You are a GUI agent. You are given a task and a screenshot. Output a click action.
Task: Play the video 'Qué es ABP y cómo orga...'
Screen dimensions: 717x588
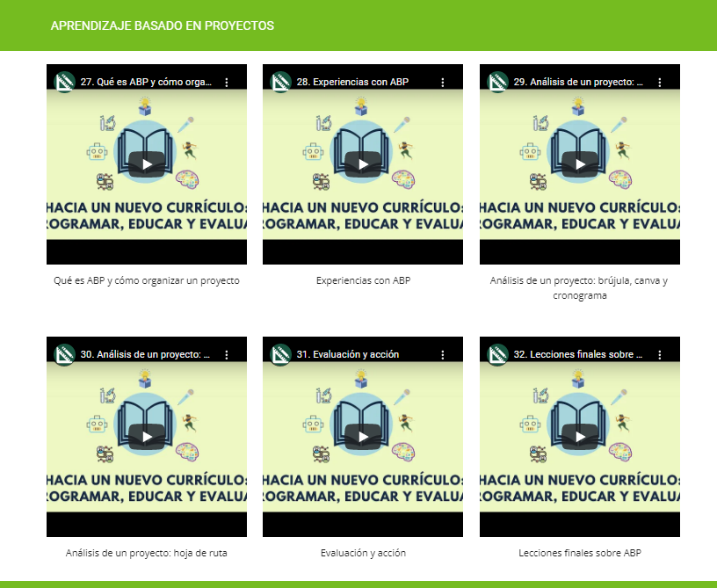146,163
